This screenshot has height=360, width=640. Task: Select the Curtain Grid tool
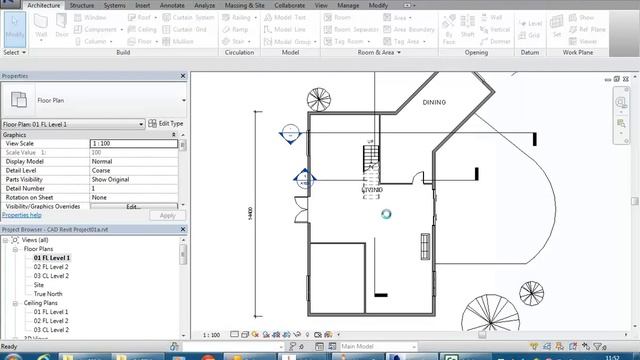tap(184, 29)
